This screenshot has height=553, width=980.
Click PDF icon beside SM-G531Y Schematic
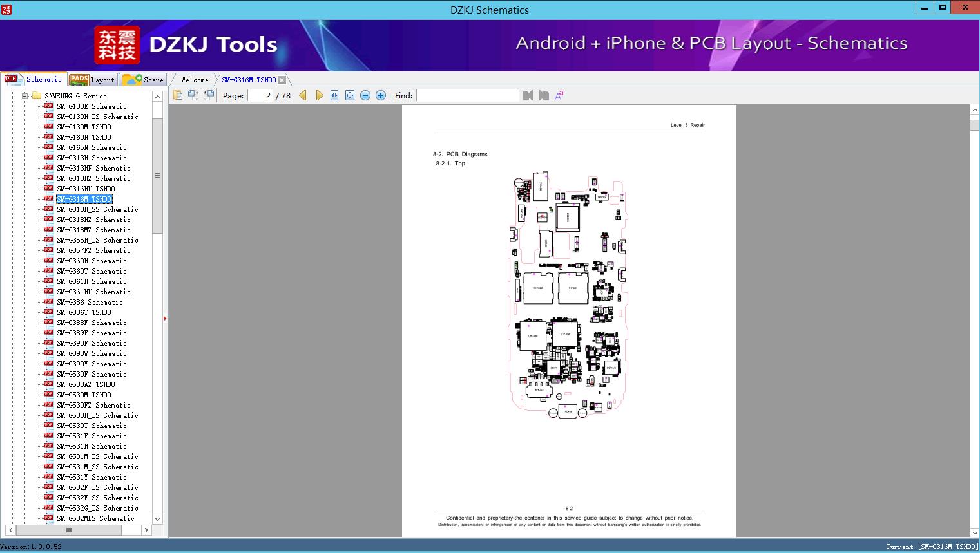[48, 476]
